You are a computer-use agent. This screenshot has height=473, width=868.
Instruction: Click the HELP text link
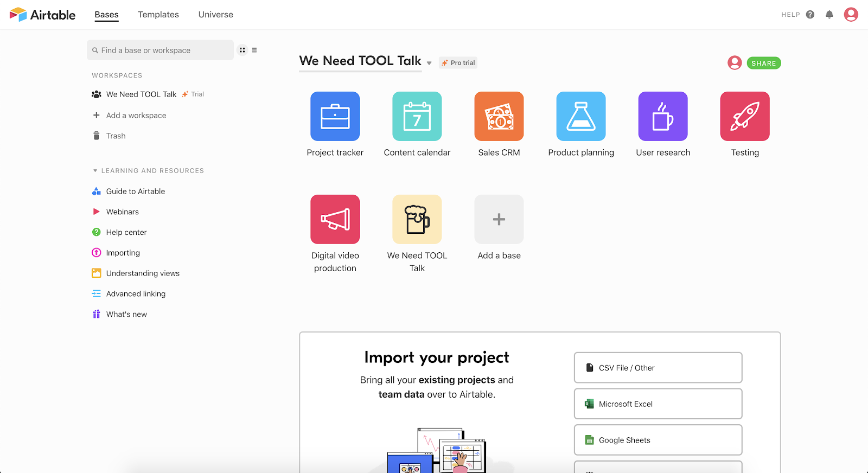tap(790, 15)
